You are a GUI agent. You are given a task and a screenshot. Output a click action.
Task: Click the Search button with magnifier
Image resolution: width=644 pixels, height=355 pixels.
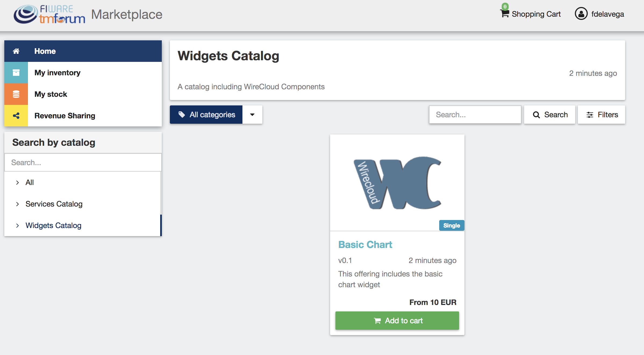click(x=550, y=115)
